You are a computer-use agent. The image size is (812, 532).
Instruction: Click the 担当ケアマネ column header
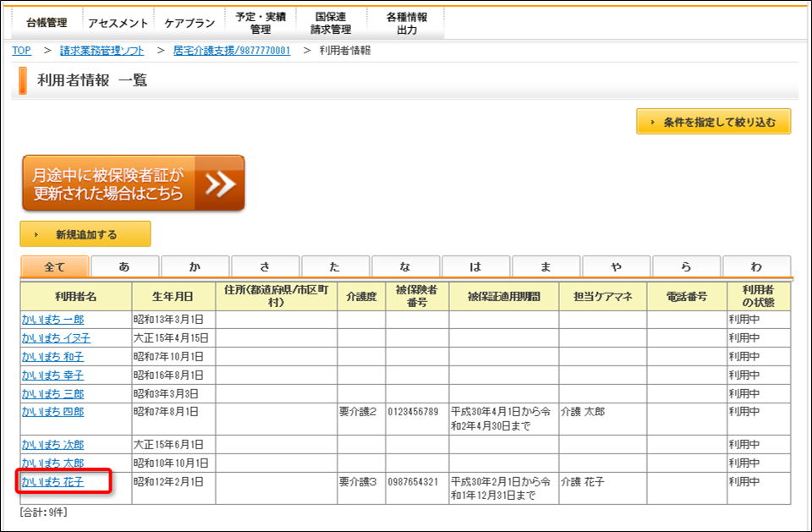pos(603,296)
